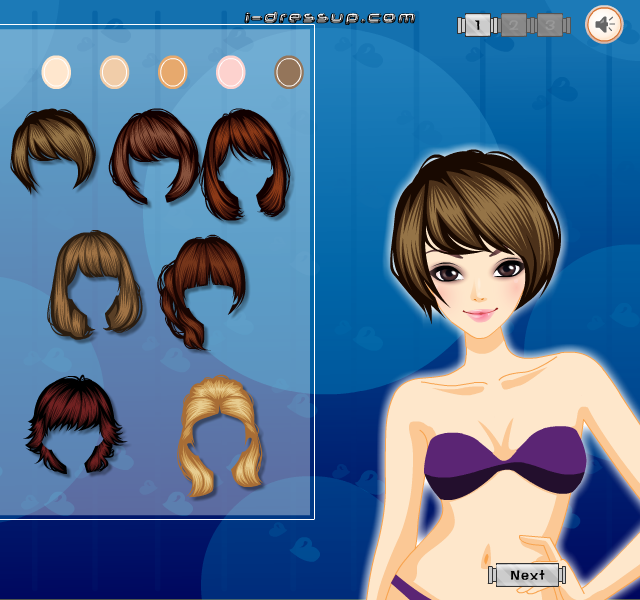Choose the auburn side ponytail hairstyle
This screenshot has height=600, width=640.
(202, 292)
